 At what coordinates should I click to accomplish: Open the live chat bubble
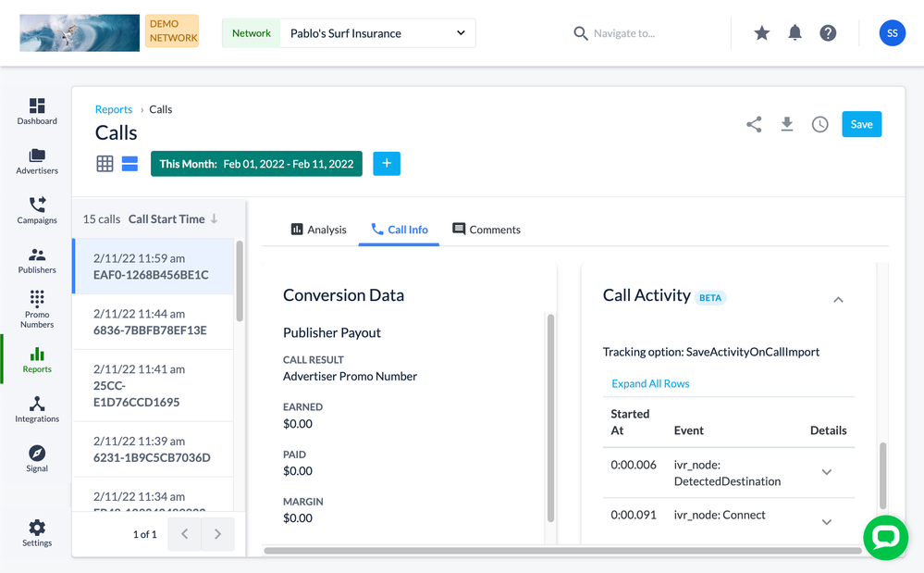click(886, 538)
